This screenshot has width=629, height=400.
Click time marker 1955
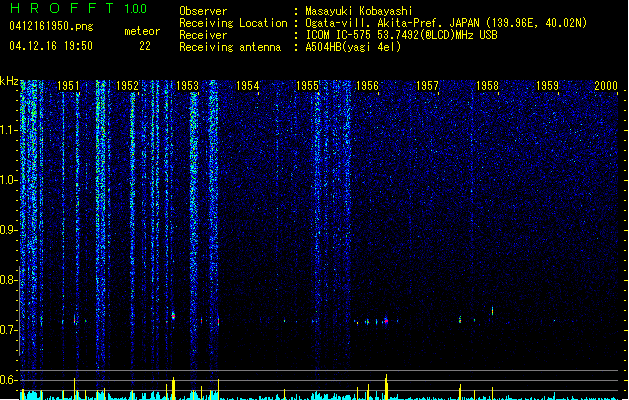point(307,85)
